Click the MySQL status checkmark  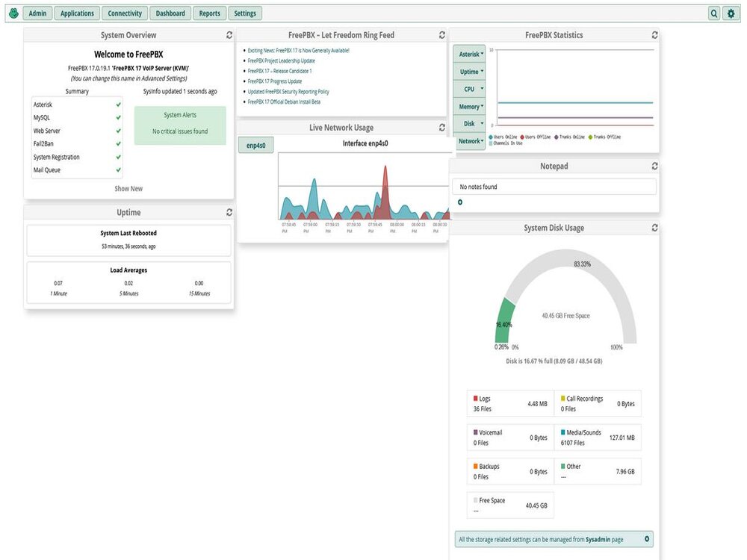(118, 117)
